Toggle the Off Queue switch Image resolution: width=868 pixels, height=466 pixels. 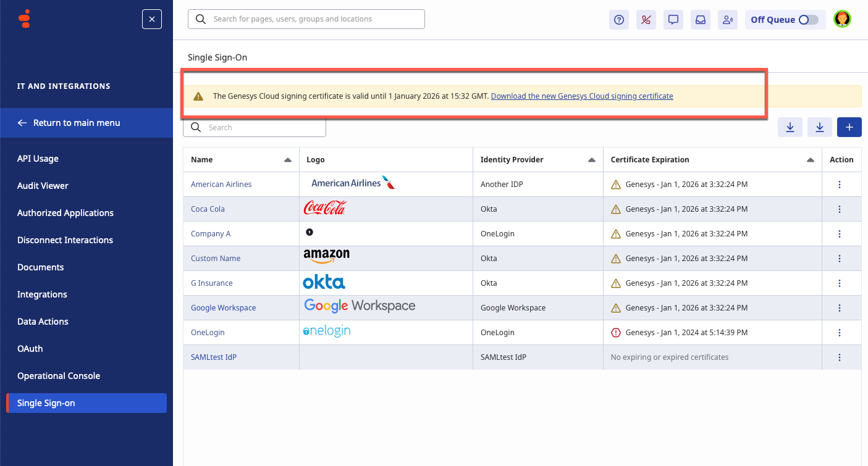tap(808, 20)
